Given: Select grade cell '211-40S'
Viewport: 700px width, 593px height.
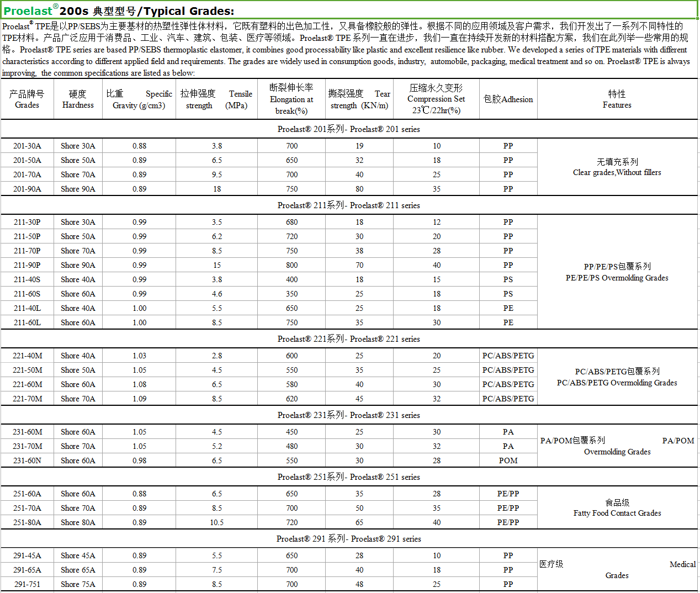Looking at the screenshot, I should [27, 279].
